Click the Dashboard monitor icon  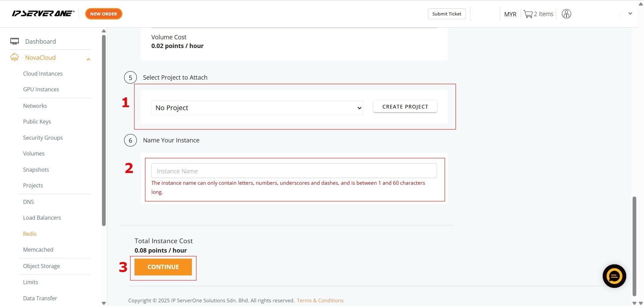tap(14, 41)
